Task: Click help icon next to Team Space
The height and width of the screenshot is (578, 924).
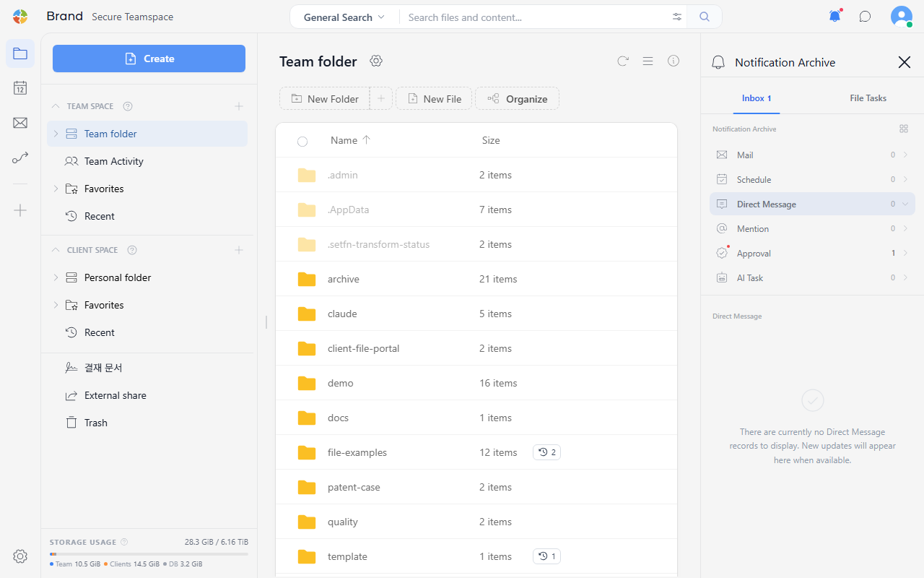Action: 128,106
